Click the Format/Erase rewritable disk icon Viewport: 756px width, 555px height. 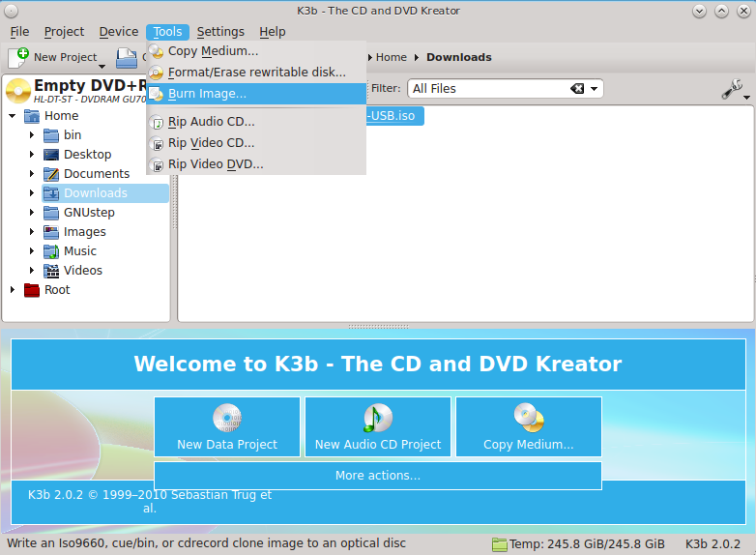(157, 73)
